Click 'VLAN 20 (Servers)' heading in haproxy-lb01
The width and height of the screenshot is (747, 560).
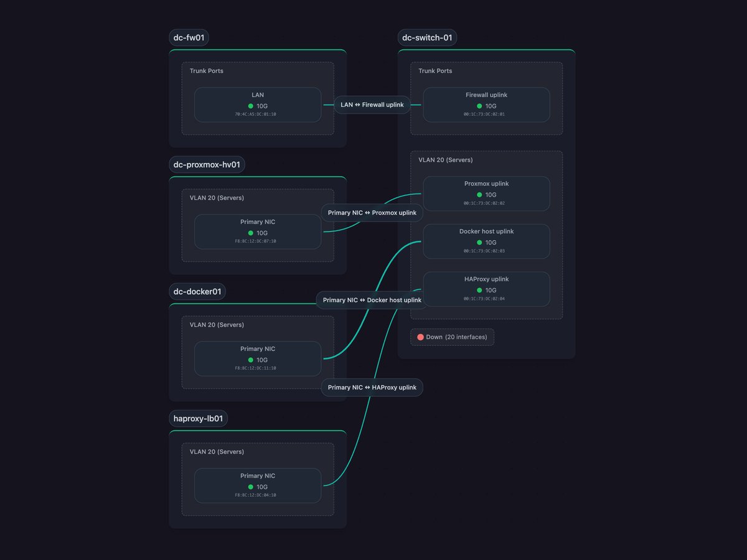tap(217, 452)
